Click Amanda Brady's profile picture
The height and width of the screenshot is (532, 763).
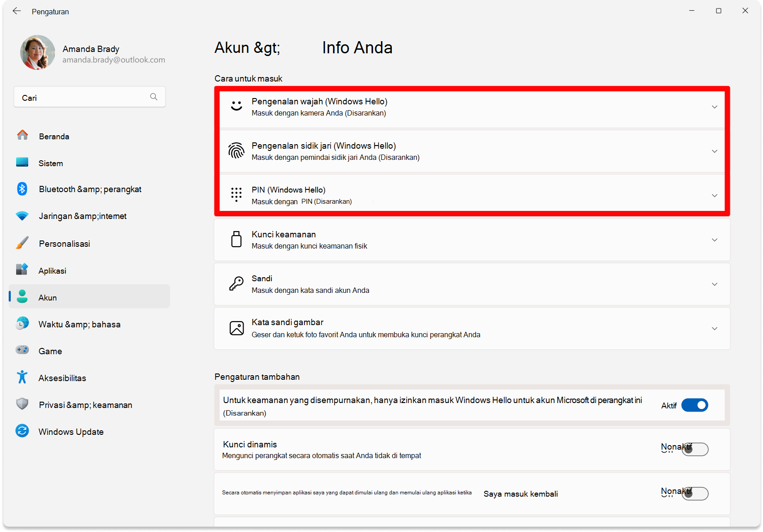click(x=38, y=52)
